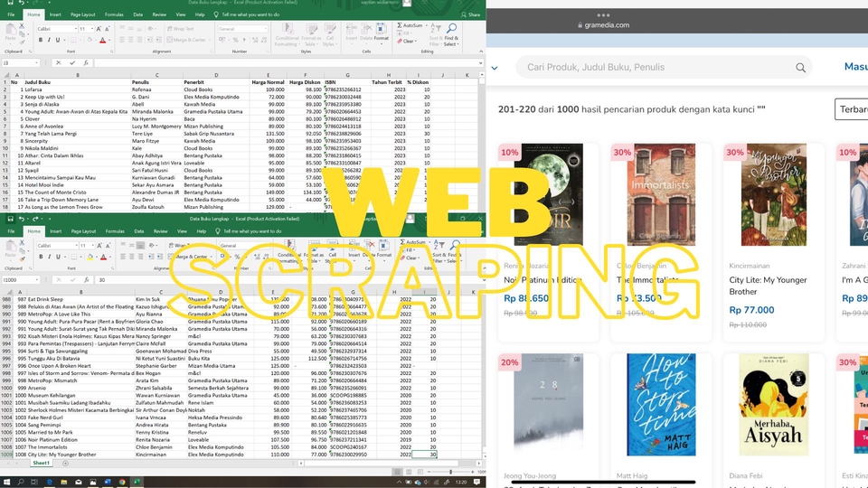Open Page Layout tab in upper Excel window
The height and width of the screenshot is (488, 868).
(83, 14)
